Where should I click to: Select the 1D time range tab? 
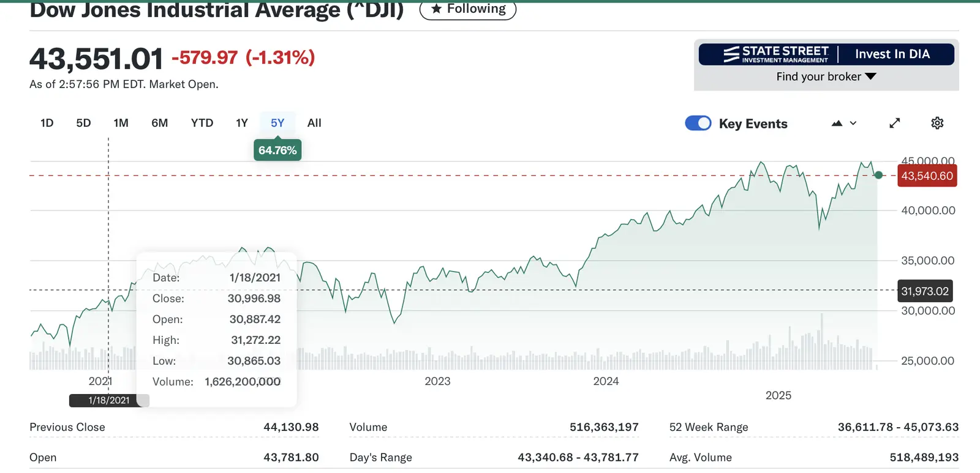pos(47,123)
